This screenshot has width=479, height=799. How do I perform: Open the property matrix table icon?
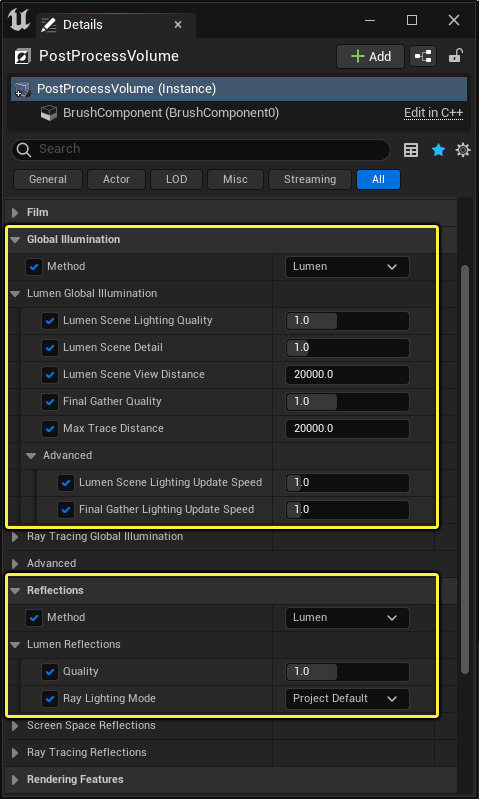(x=411, y=150)
